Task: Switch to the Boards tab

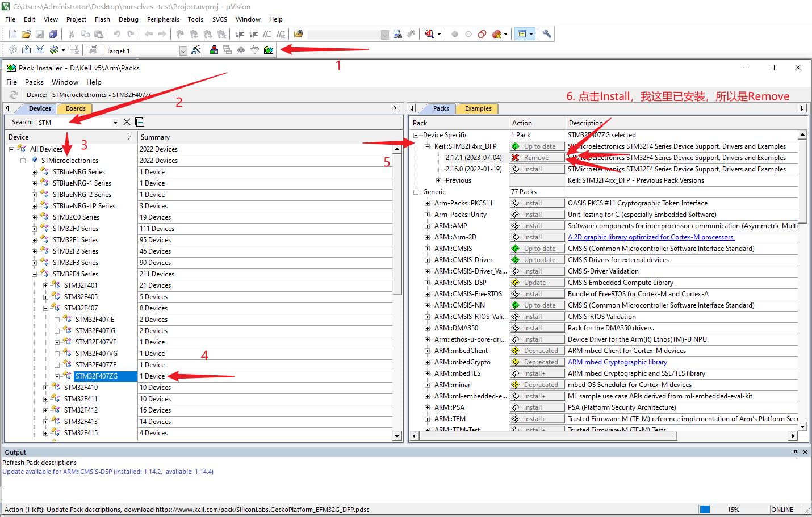Action: pos(76,108)
